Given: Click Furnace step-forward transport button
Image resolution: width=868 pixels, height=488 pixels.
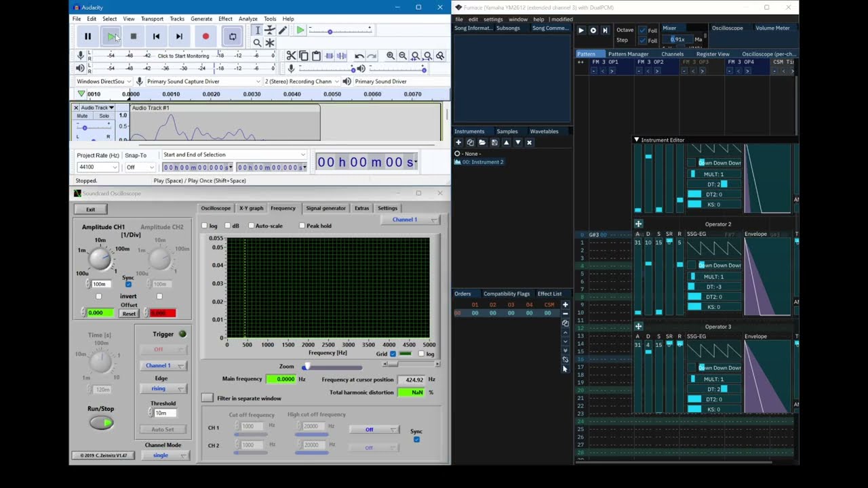Looking at the screenshot, I should (605, 30).
